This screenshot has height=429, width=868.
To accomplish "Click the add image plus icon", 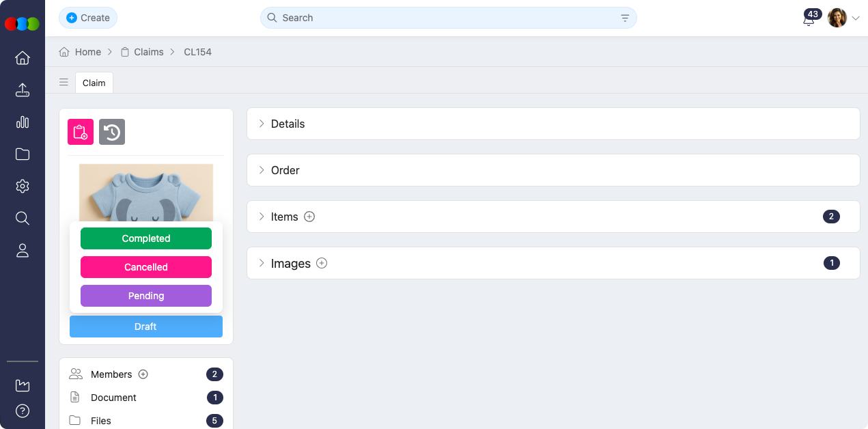I will point(322,264).
